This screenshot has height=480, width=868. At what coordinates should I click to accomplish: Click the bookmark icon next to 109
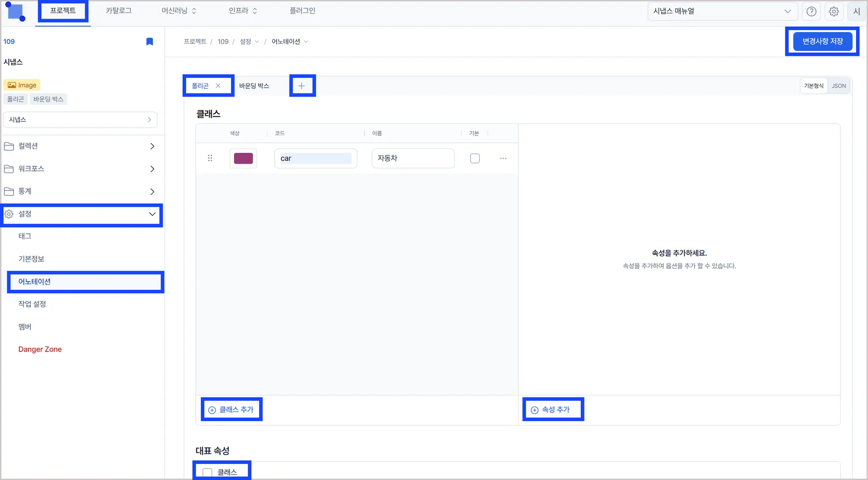[x=150, y=42]
